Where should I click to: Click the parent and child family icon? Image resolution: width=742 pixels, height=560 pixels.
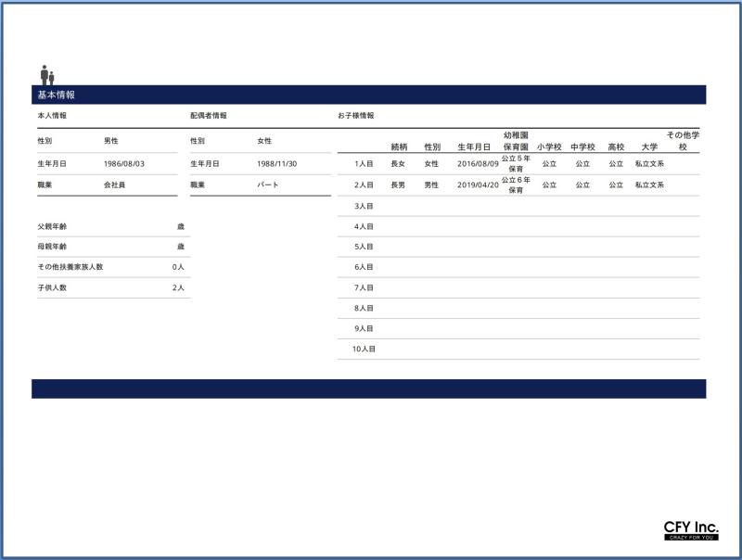(46, 75)
